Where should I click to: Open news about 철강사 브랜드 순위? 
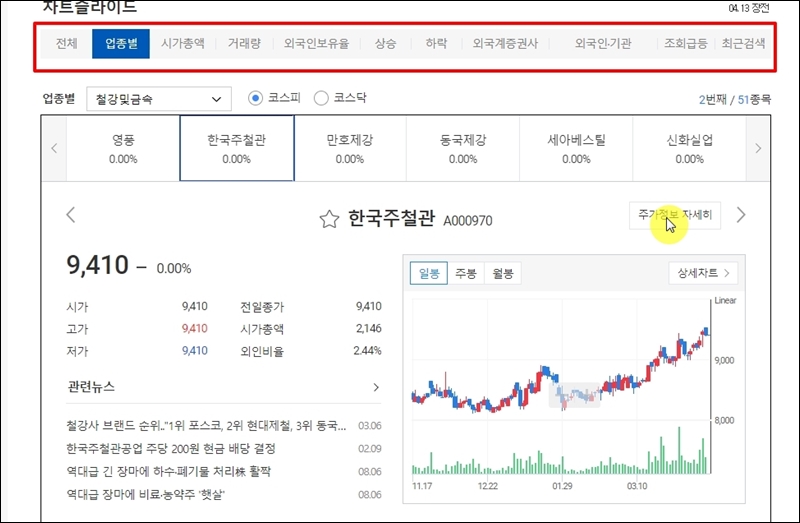click(206, 426)
